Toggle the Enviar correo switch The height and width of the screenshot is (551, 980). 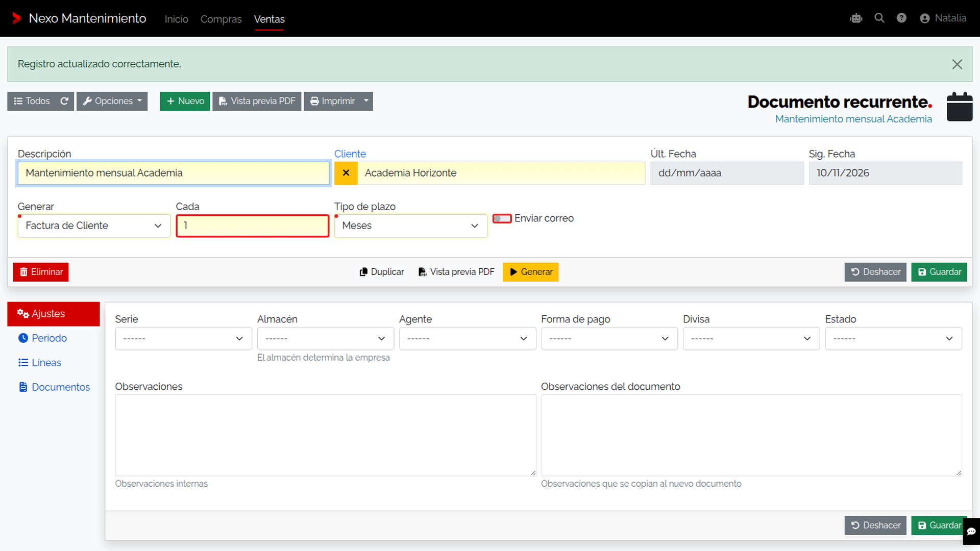pyautogui.click(x=502, y=218)
